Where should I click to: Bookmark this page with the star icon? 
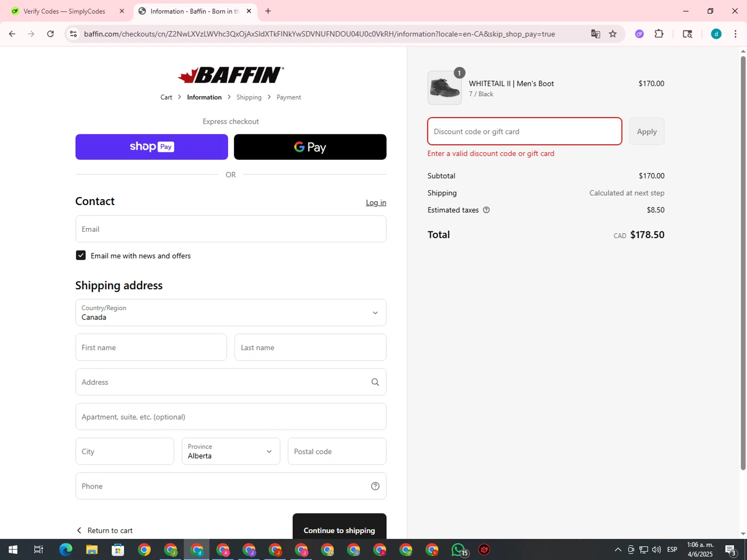point(613,34)
